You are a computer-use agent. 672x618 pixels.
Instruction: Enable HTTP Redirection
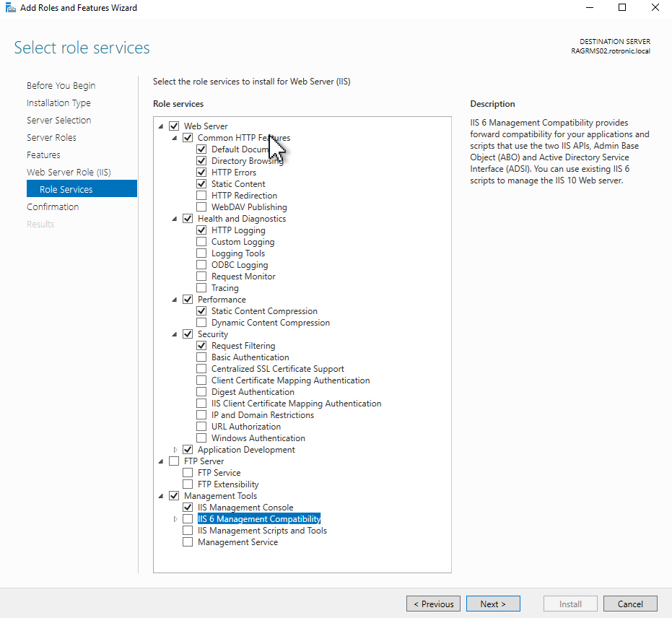(x=201, y=196)
